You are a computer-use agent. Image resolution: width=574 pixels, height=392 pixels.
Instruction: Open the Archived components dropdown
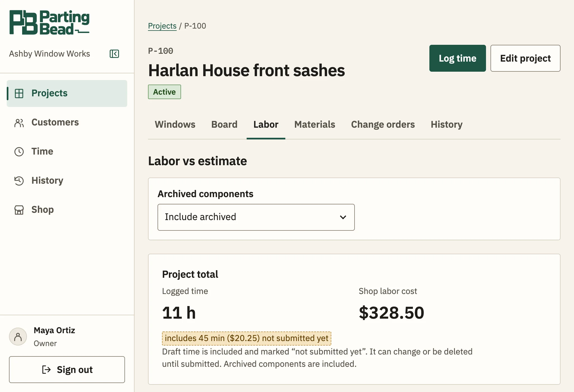pos(256,217)
